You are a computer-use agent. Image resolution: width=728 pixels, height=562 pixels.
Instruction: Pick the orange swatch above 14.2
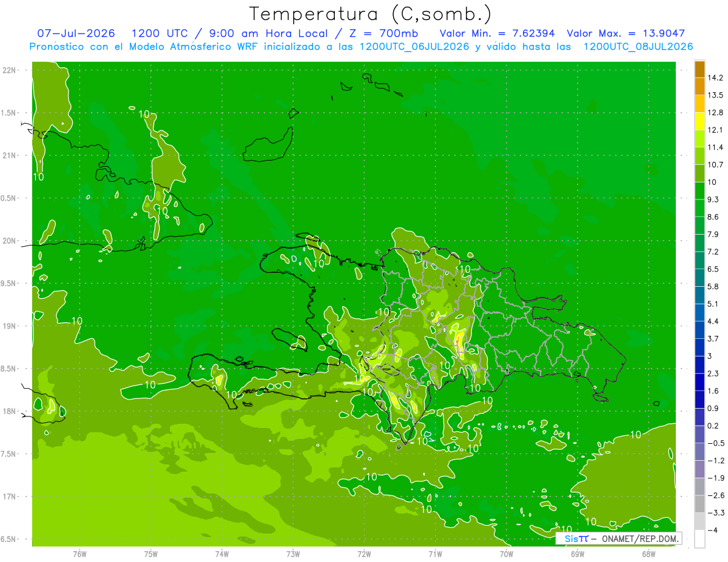coord(699,69)
